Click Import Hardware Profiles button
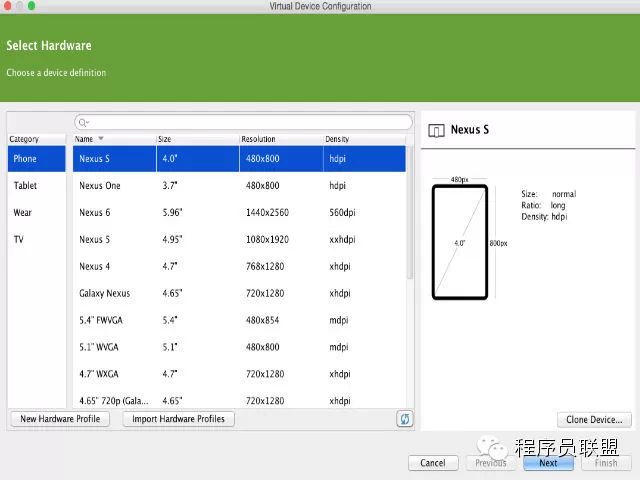Viewport: 640px width, 480px height. (178, 419)
